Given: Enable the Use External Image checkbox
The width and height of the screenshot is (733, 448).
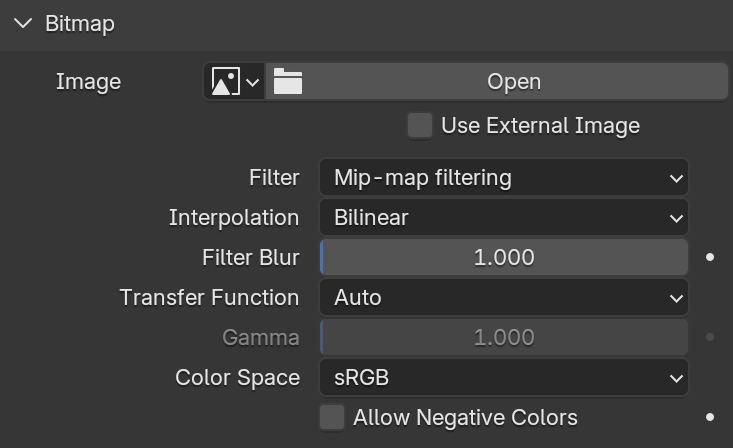Looking at the screenshot, I should pos(420,125).
